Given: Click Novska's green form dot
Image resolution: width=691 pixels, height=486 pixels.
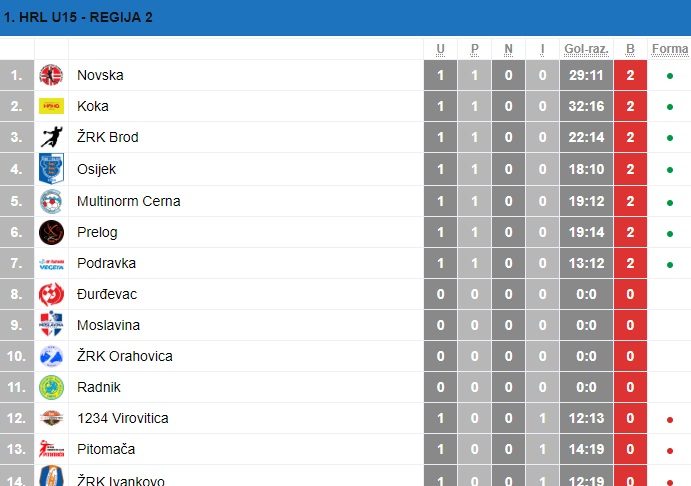Looking at the screenshot, I should tap(670, 76).
